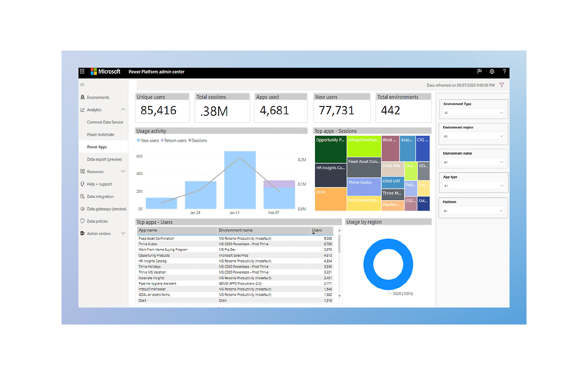Expand the Resources section chevron

coord(123,171)
